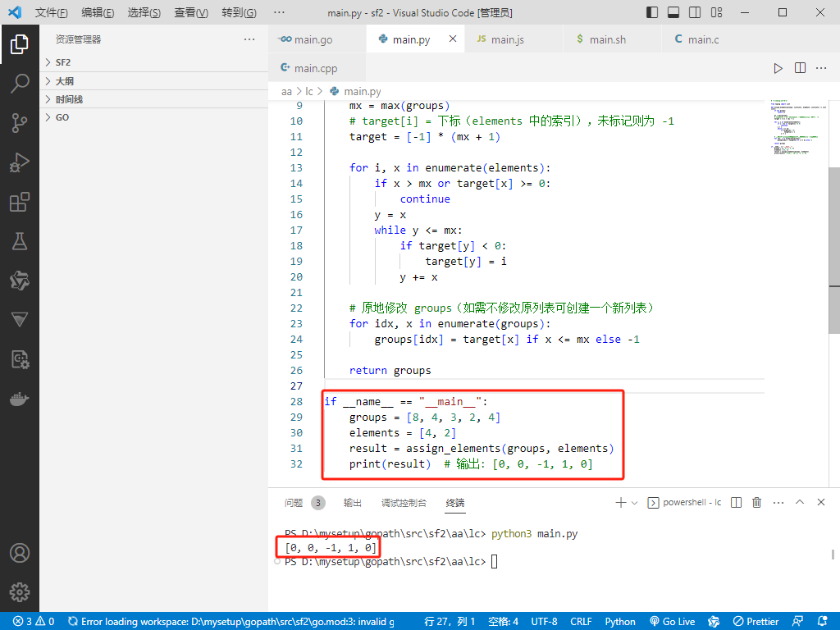Open the 选择(S) menu

144,12
